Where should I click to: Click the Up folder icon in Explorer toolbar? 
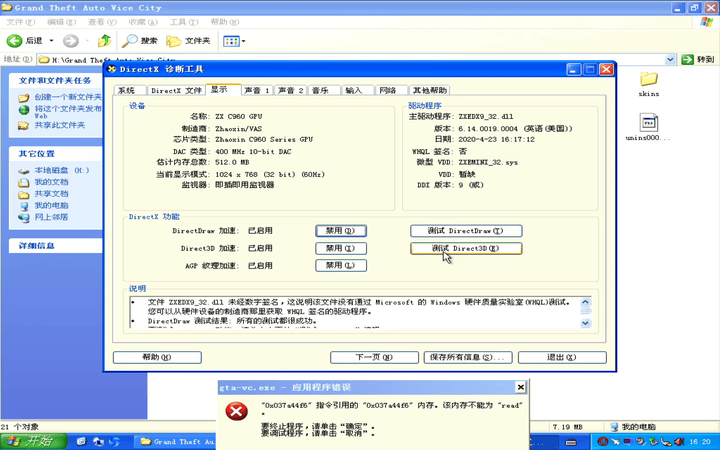[x=104, y=41]
